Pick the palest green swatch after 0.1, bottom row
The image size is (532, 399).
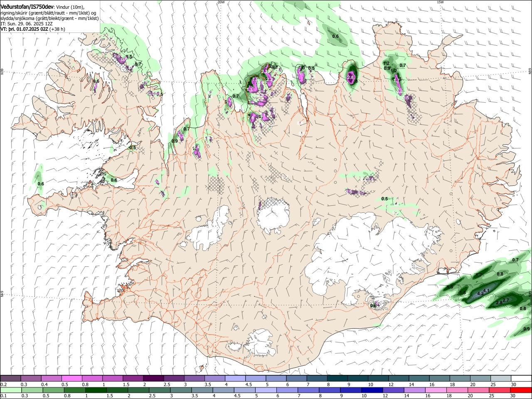point(11,390)
